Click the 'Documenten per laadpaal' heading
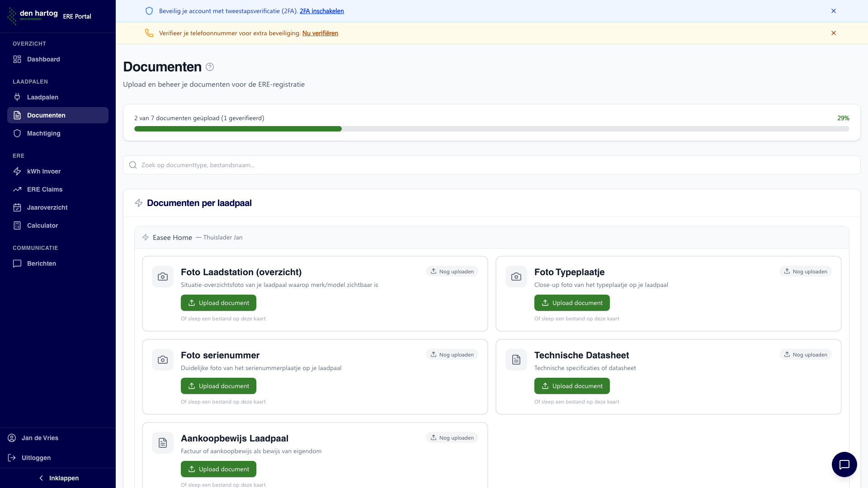This screenshot has height=488, width=868. [199, 203]
